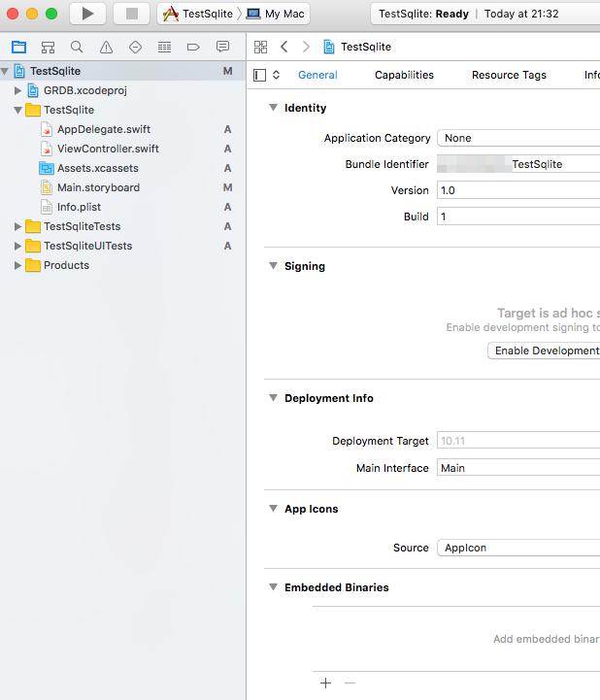Open the App Icons Source dropdown

tap(518, 548)
